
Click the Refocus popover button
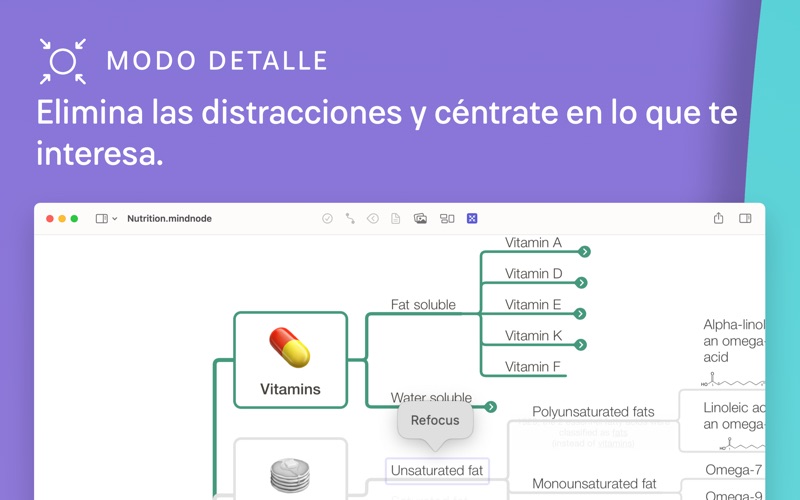click(x=435, y=420)
